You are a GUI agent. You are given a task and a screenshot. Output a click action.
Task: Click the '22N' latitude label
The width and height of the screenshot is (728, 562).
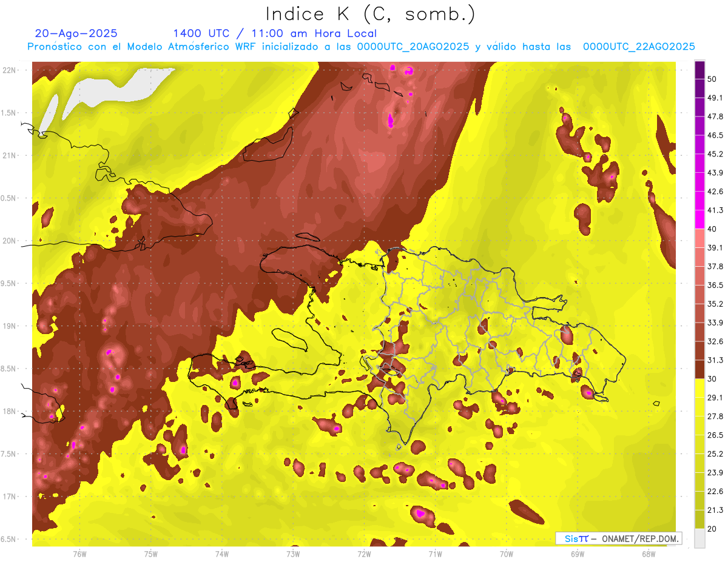10,70
